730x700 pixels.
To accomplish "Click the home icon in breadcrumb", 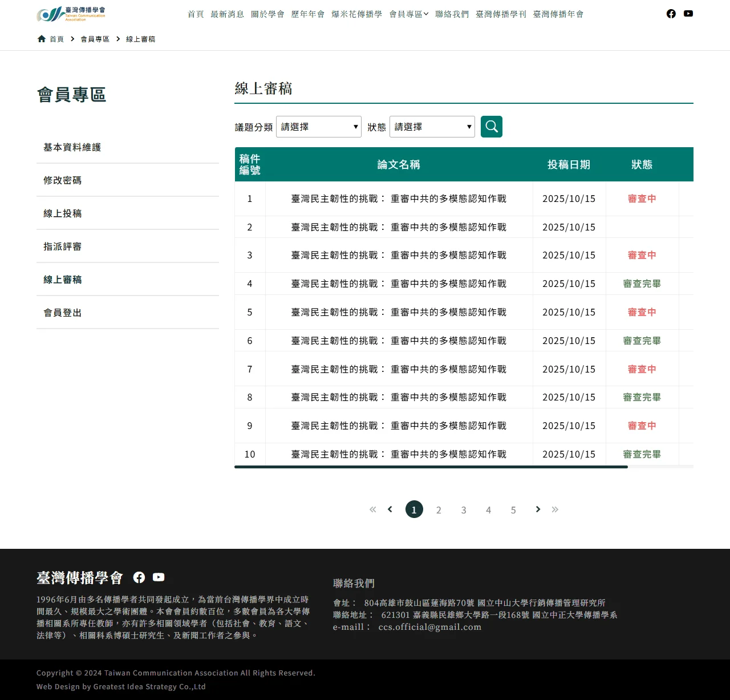I will (x=40, y=38).
